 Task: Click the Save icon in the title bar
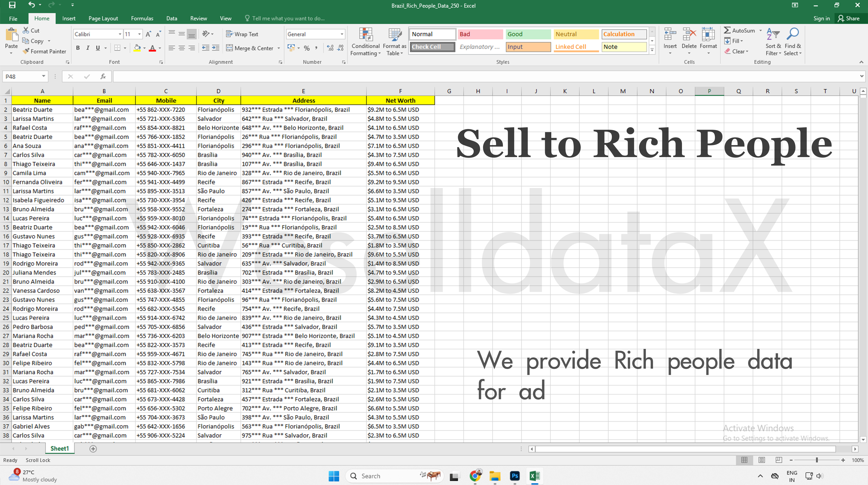[12, 5]
